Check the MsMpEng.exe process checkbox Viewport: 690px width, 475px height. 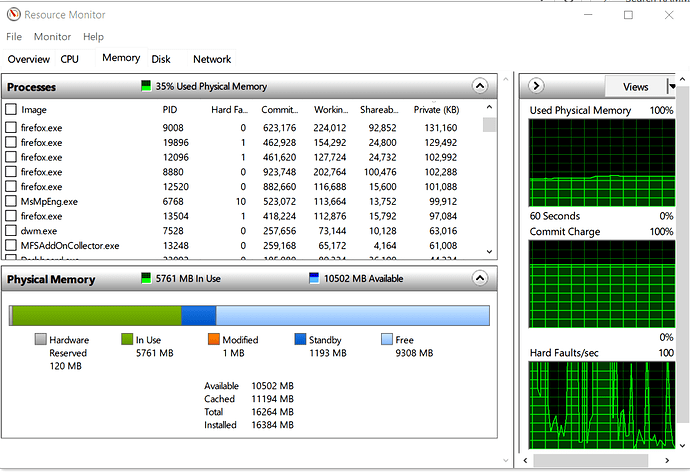click(11, 201)
